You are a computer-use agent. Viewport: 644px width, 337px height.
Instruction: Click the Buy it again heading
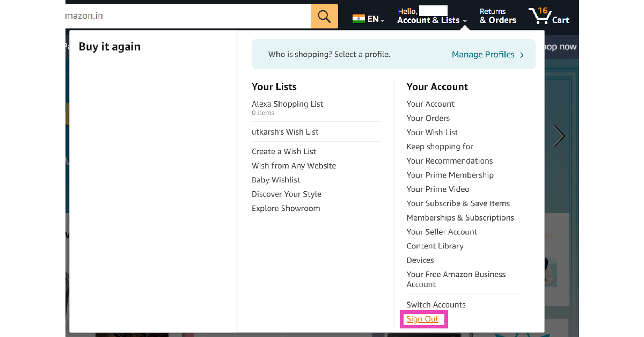coord(109,47)
